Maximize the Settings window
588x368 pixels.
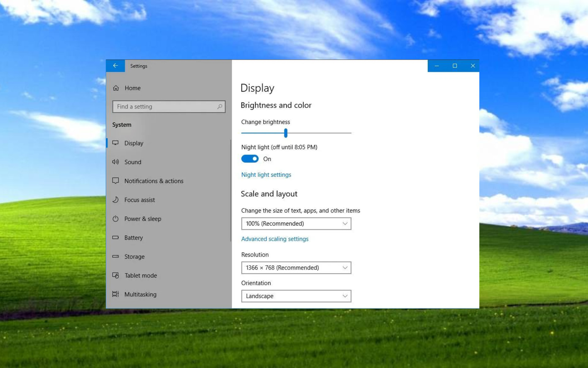pyautogui.click(x=455, y=66)
